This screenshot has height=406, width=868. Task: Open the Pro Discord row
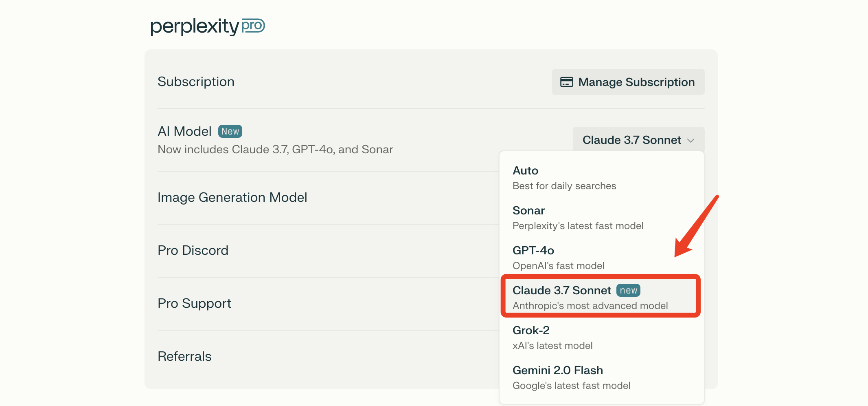click(193, 250)
